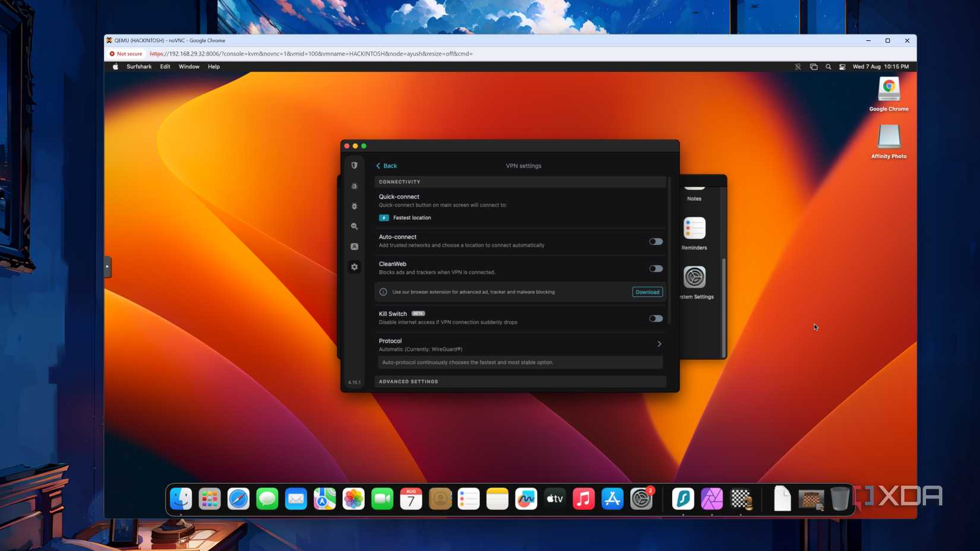Open the VPN shield tab in Surfshark sidebar
This screenshot has height=551, width=980.
(354, 165)
